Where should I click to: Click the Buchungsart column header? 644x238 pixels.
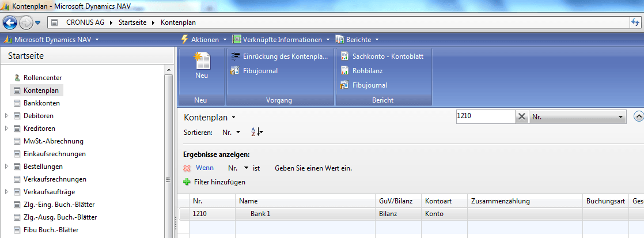[x=605, y=202]
